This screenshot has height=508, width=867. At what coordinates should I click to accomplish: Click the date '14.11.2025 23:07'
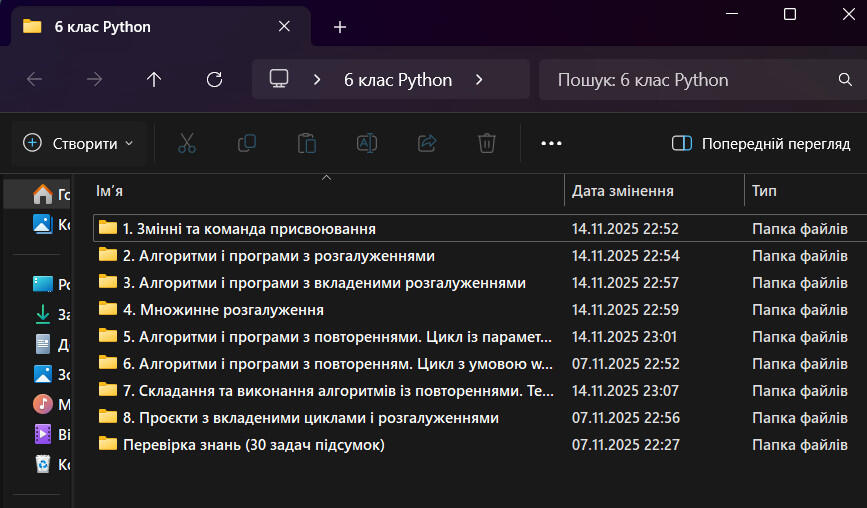tap(625, 390)
